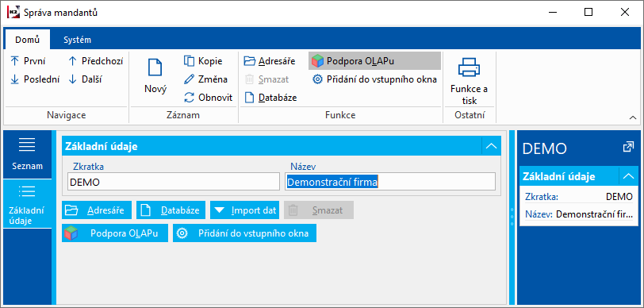
Task: Create a new record with Nový
Action: point(155,76)
